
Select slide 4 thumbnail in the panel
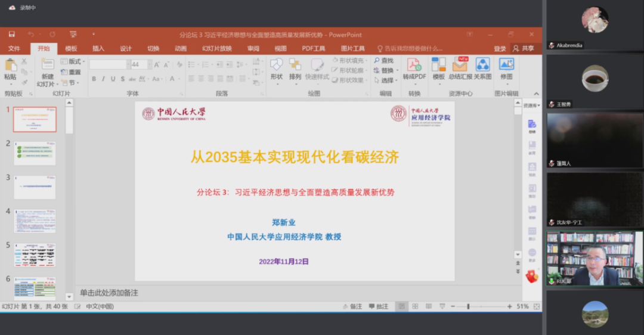point(35,221)
